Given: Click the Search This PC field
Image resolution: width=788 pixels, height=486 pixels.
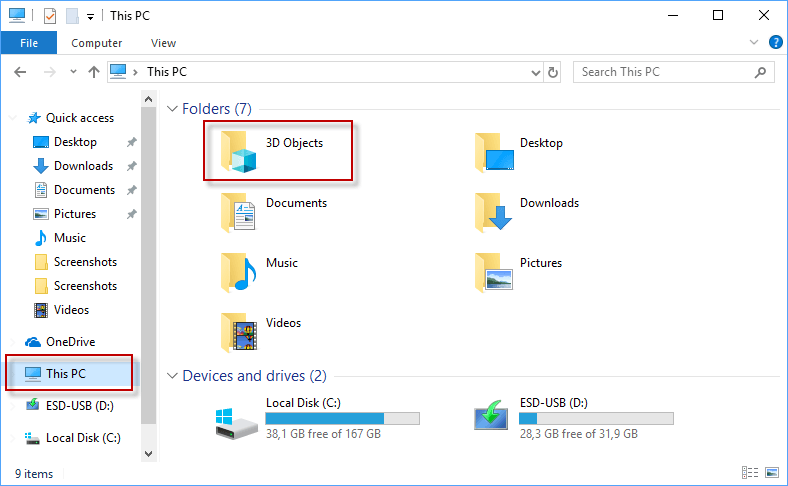Looking at the screenshot, I should 664,72.
